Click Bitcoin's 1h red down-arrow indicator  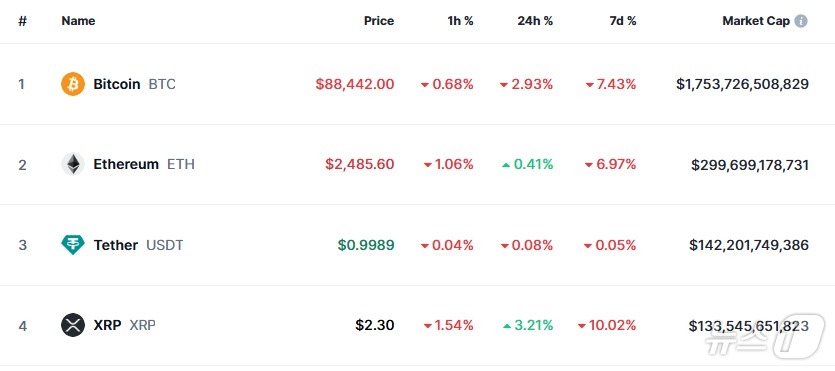point(425,85)
